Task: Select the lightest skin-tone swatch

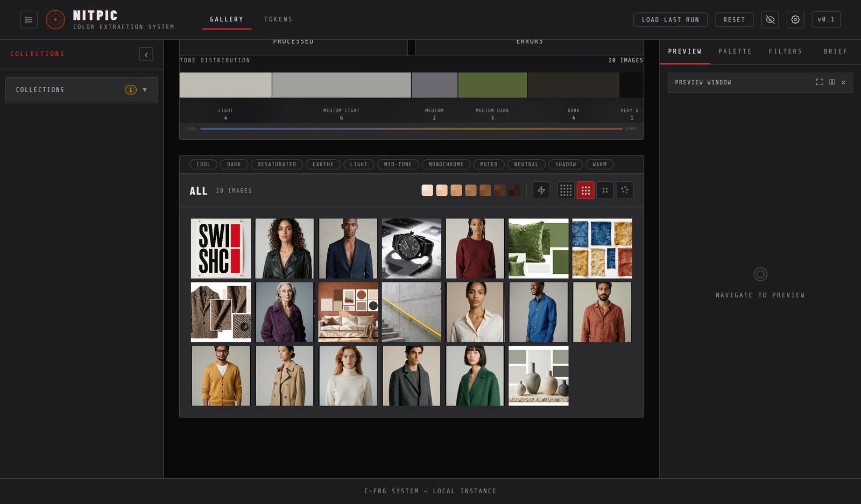Action: click(x=427, y=190)
